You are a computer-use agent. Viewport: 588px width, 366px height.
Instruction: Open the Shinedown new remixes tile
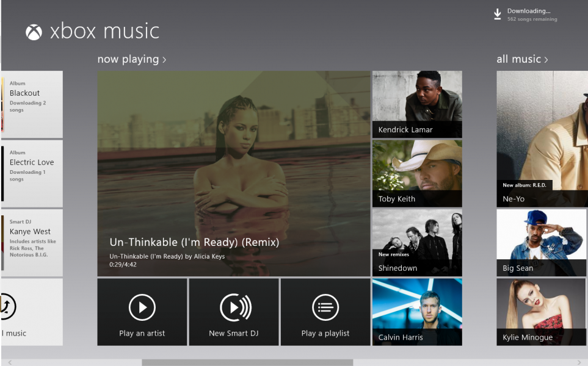[x=417, y=243]
